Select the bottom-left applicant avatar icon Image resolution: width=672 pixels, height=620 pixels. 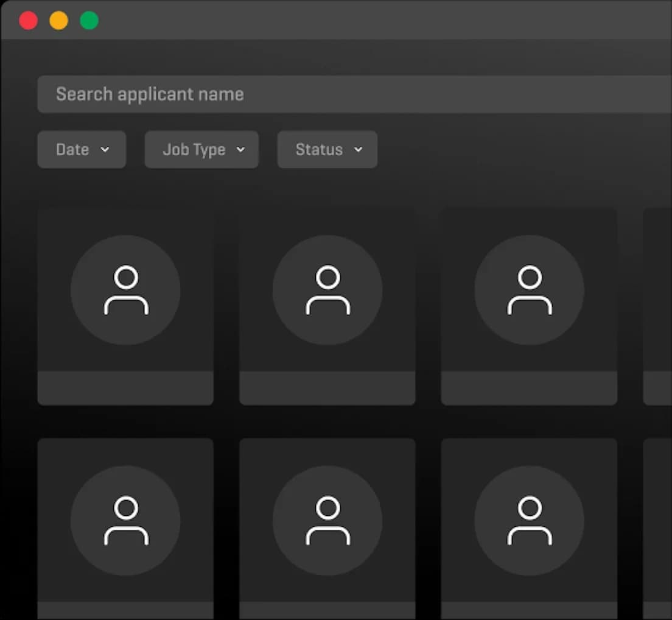[125, 521]
